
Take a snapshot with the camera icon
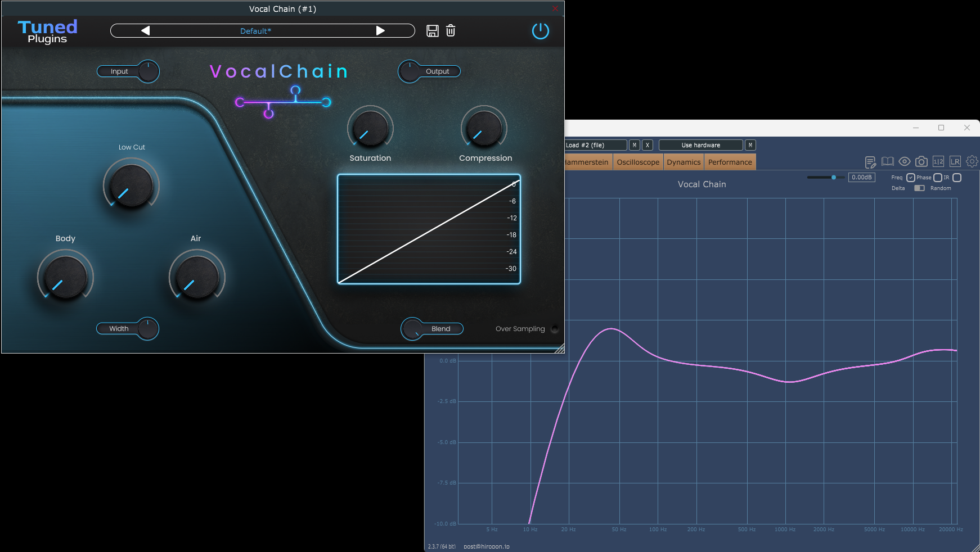[x=921, y=161]
